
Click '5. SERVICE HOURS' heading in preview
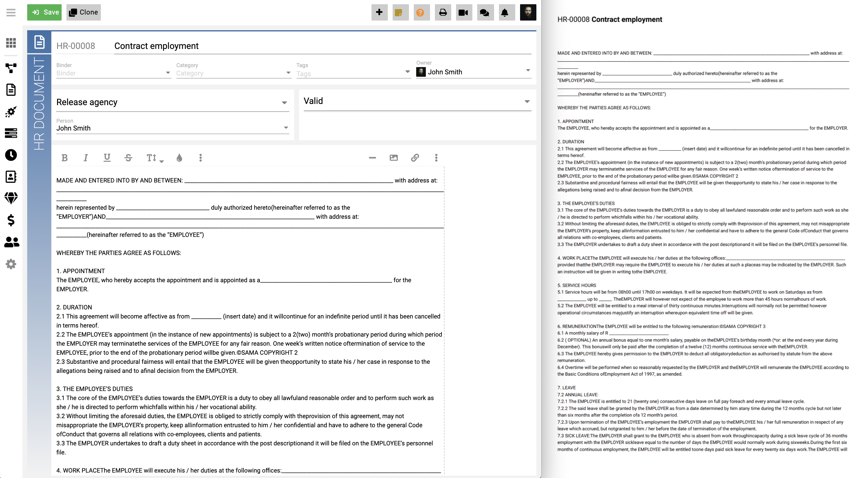pos(577,285)
